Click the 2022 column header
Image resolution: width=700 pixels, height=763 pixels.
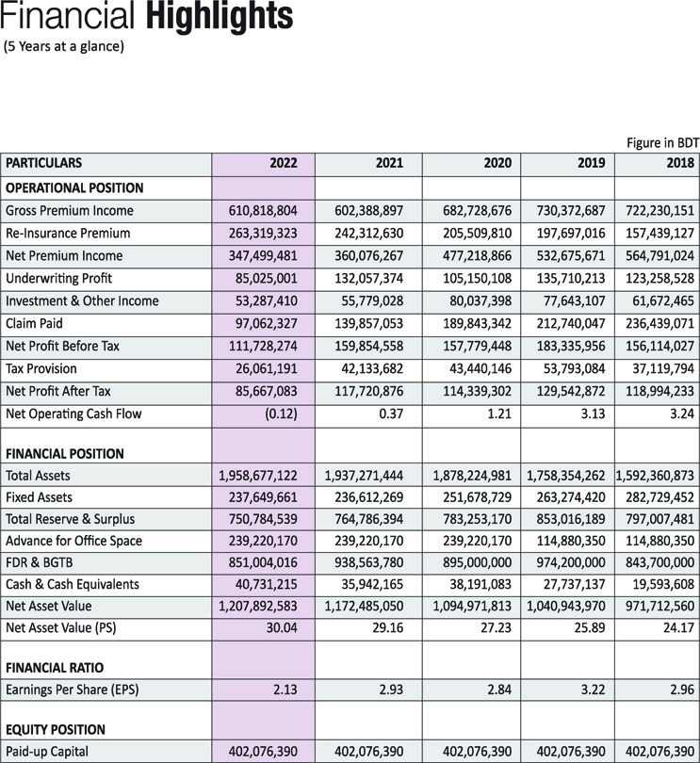click(x=284, y=163)
